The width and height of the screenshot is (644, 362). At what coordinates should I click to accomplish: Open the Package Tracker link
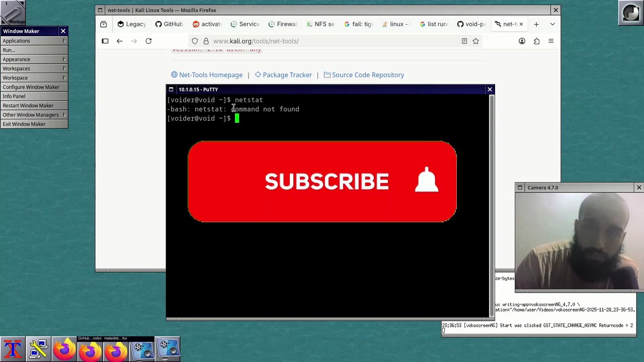coord(283,75)
